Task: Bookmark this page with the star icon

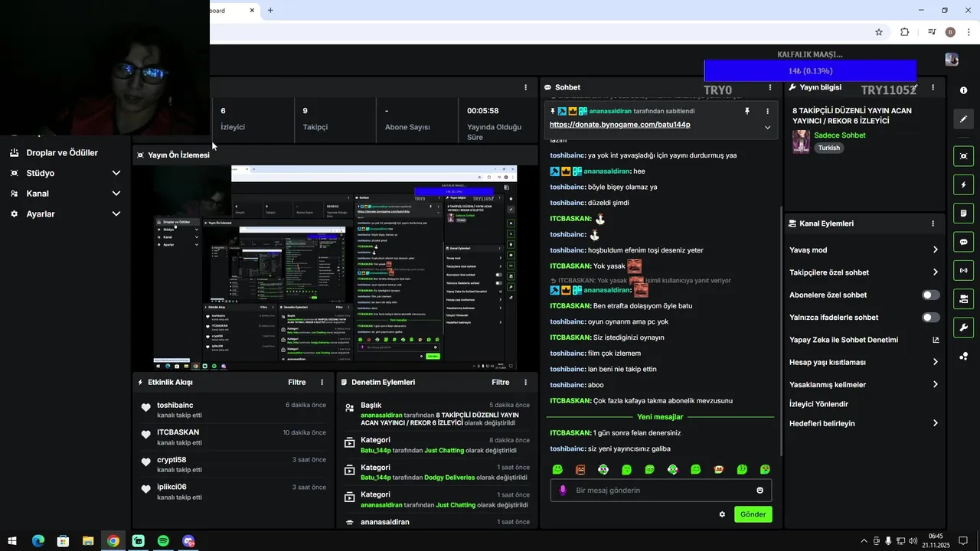Action: [879, 32]
